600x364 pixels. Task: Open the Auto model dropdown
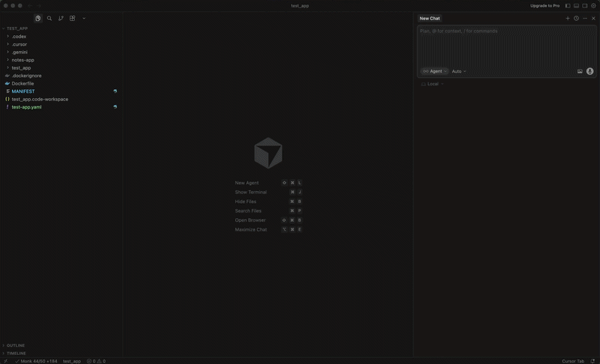[x=459, y=71]
